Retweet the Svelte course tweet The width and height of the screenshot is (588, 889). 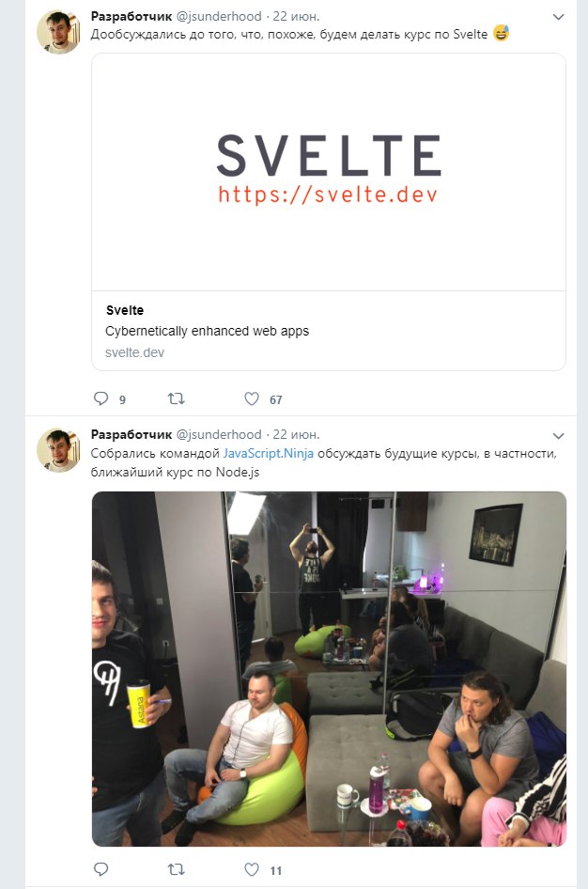[177, 398]
